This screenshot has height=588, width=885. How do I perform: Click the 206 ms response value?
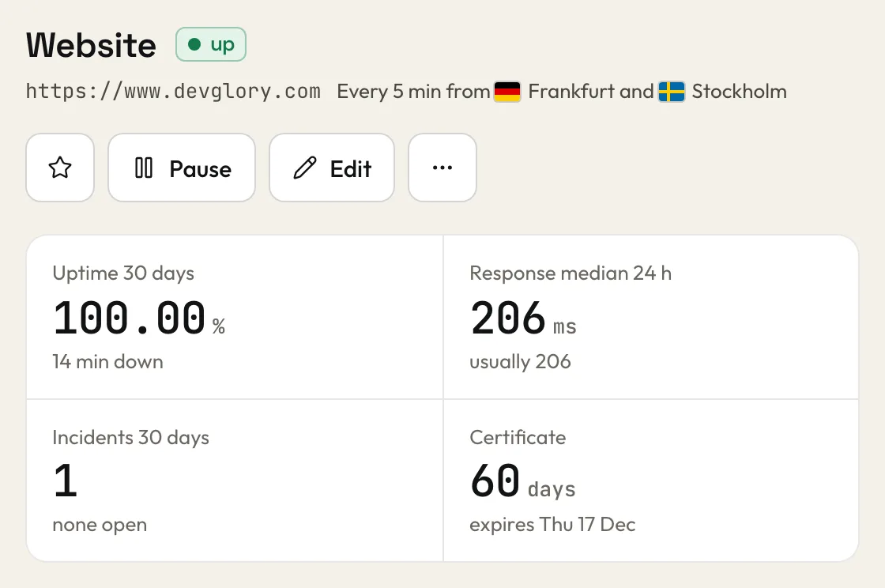pyautogui.click(x=522, y=318)
